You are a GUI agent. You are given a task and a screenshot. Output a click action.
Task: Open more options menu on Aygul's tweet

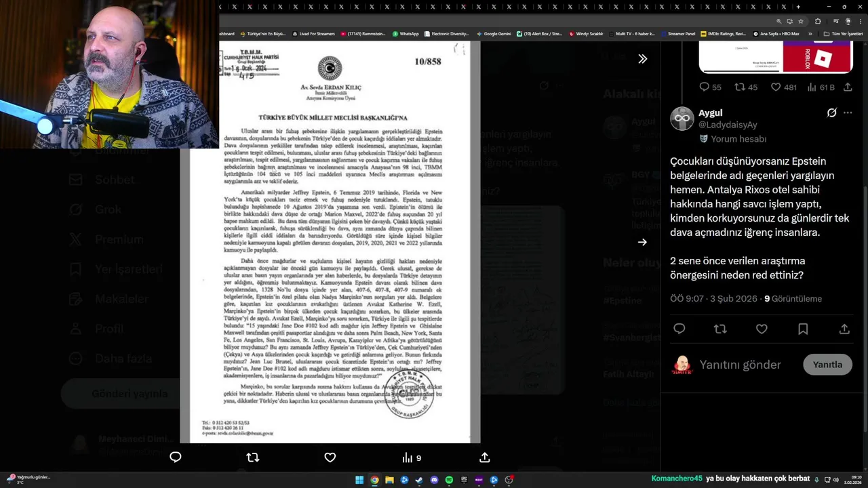(848, 113)
